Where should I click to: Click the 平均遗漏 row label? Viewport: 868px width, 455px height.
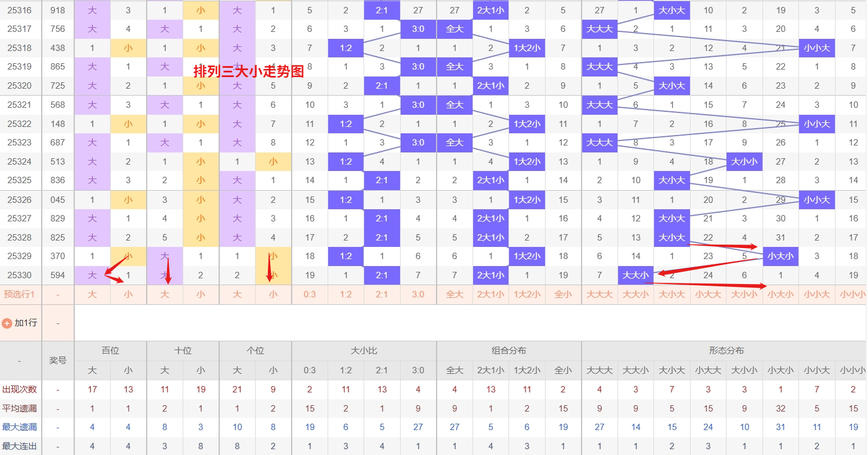(x=20, y=409)
